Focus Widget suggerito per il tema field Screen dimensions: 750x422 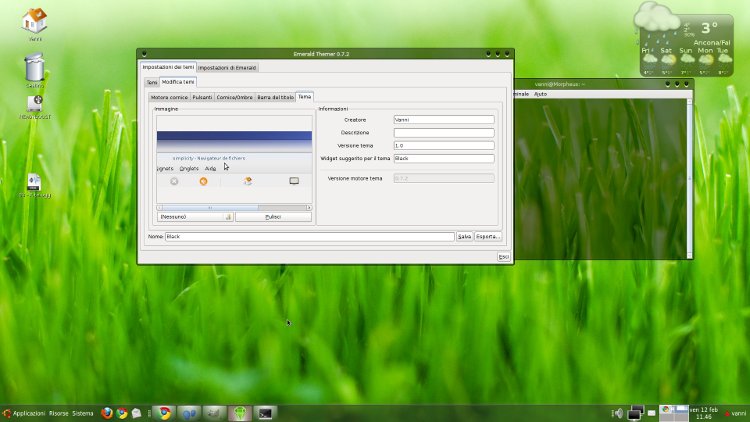[x=444, y=158]
